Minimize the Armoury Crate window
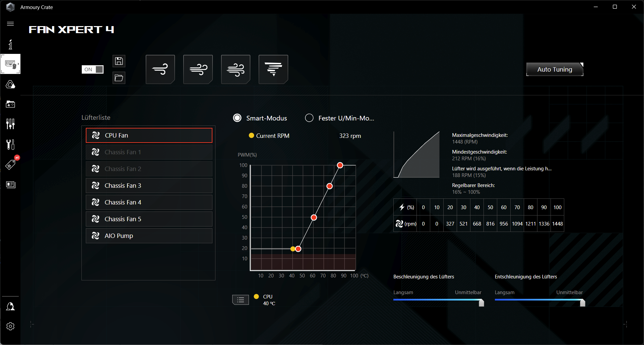Screen dimensions: 644x345 click(x=596, y=7)
